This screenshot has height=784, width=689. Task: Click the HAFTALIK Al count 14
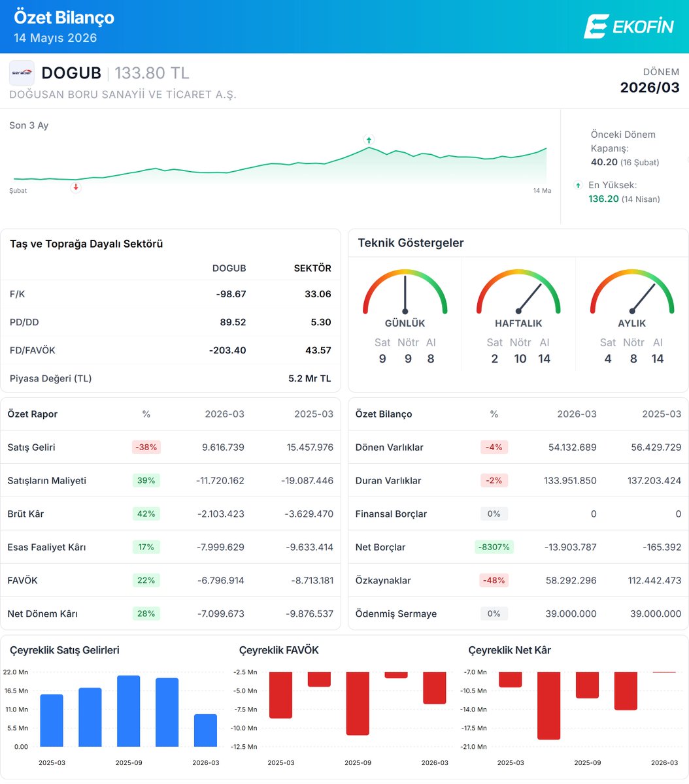pos(545,359)
